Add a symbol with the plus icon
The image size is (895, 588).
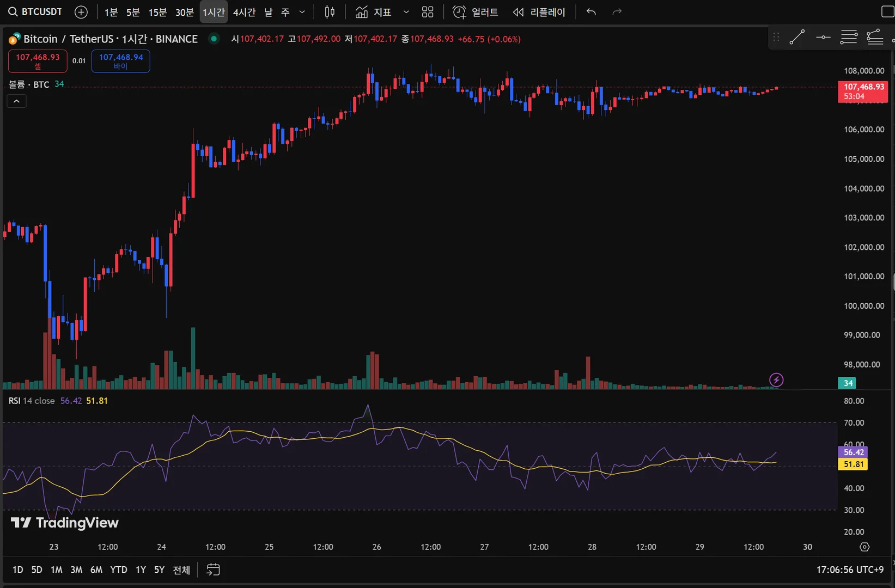[x=81, y=12]
